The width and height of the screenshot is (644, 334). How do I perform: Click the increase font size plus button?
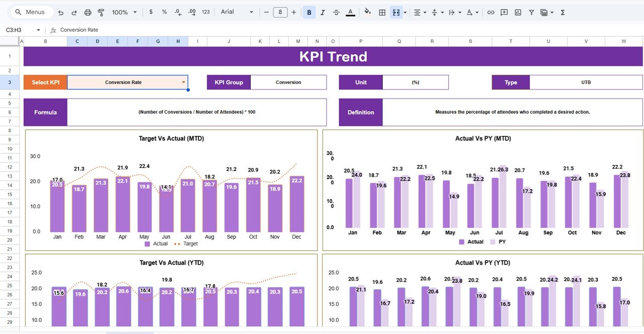pos(294,12)
